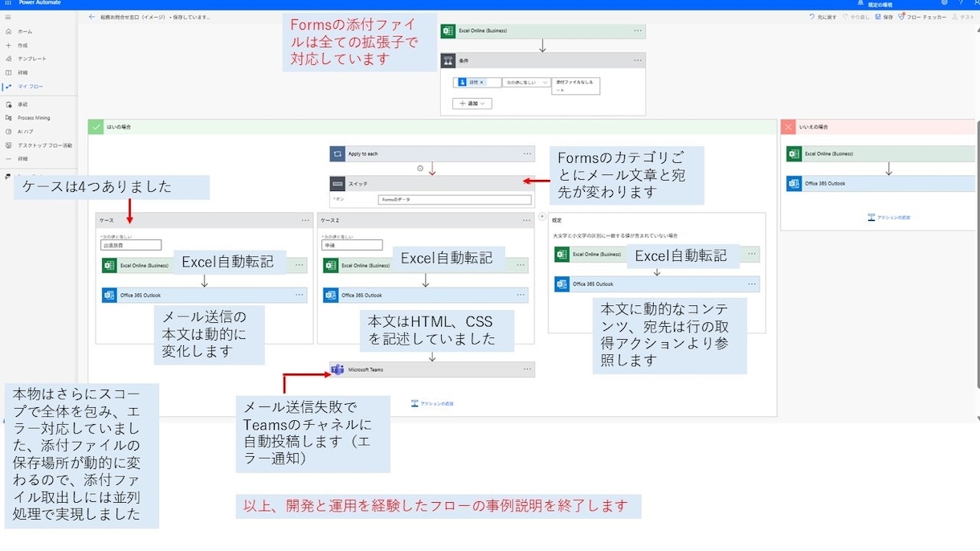The image size is (980, 551).
Task: Click the Apply to each card
Action: 432,153
